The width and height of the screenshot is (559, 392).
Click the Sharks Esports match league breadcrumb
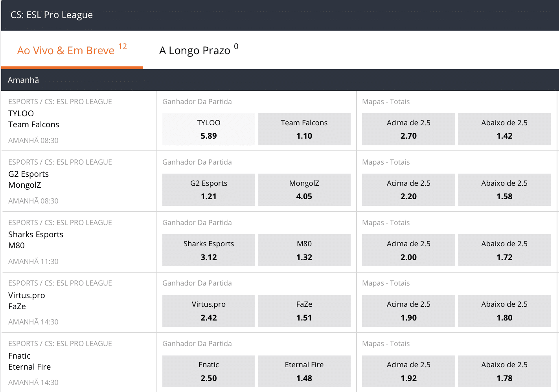[60, 223]
